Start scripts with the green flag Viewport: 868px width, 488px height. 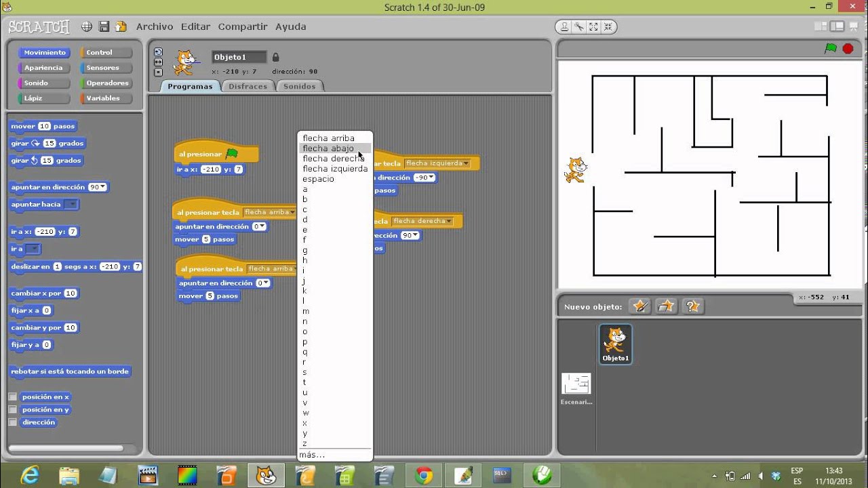(x=831, y=48)
